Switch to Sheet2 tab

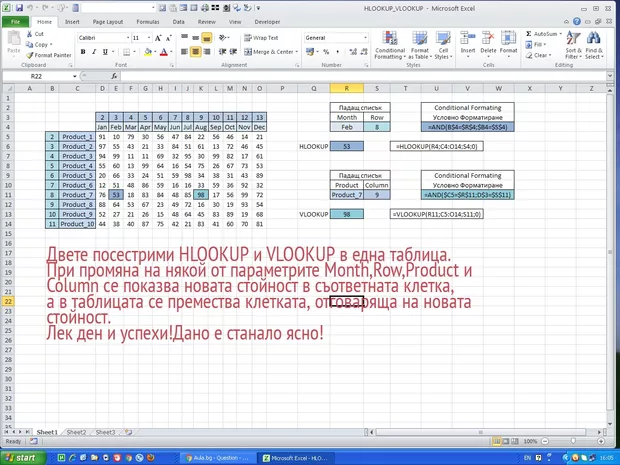(76, 432)
